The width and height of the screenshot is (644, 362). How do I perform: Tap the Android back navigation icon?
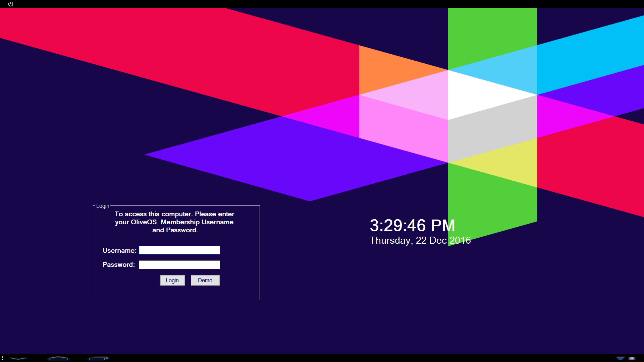click(x=18, y=358)
